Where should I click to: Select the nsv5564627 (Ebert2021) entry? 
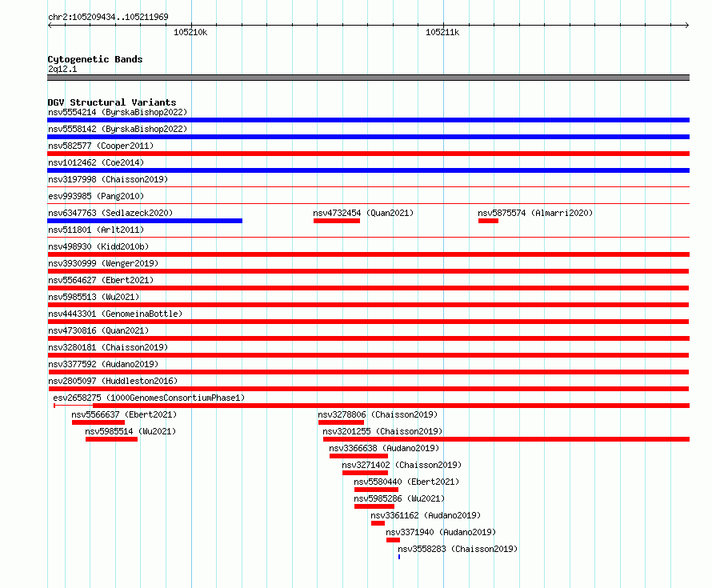pyautogui.click(x=101, y=280)
